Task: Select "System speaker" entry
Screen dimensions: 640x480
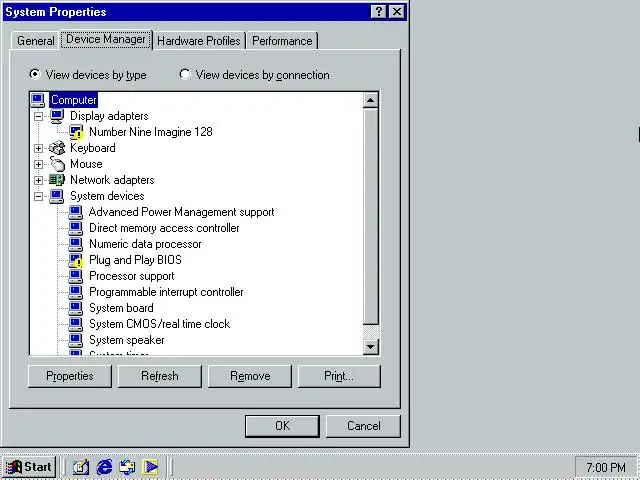Action: tap(127, 340)
